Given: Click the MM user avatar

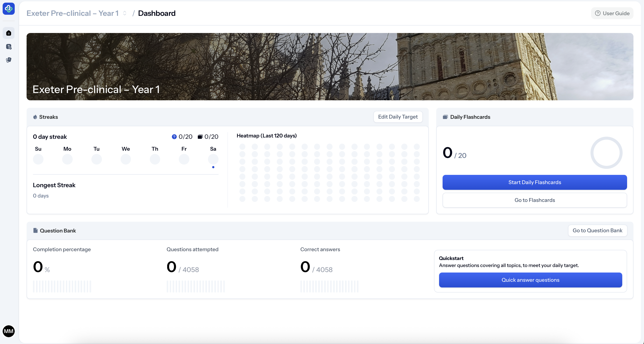Looking at the screenshot, I should 9,331.
